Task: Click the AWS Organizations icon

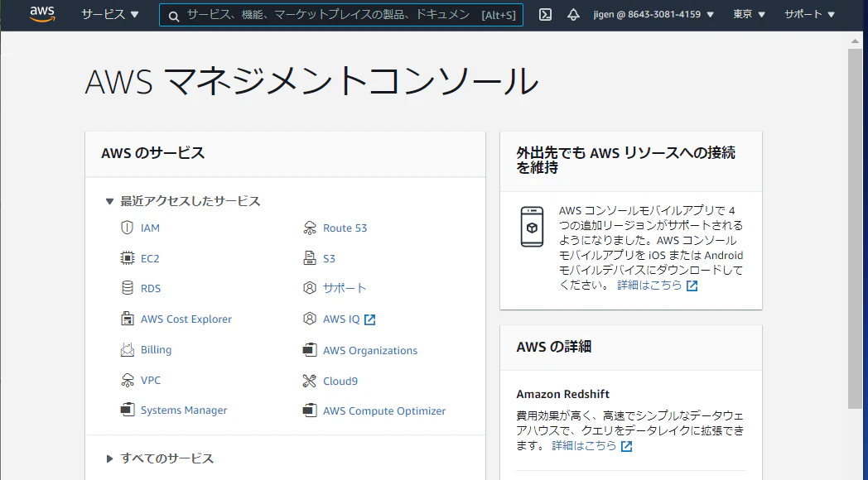Action: [x=310, y=350]
